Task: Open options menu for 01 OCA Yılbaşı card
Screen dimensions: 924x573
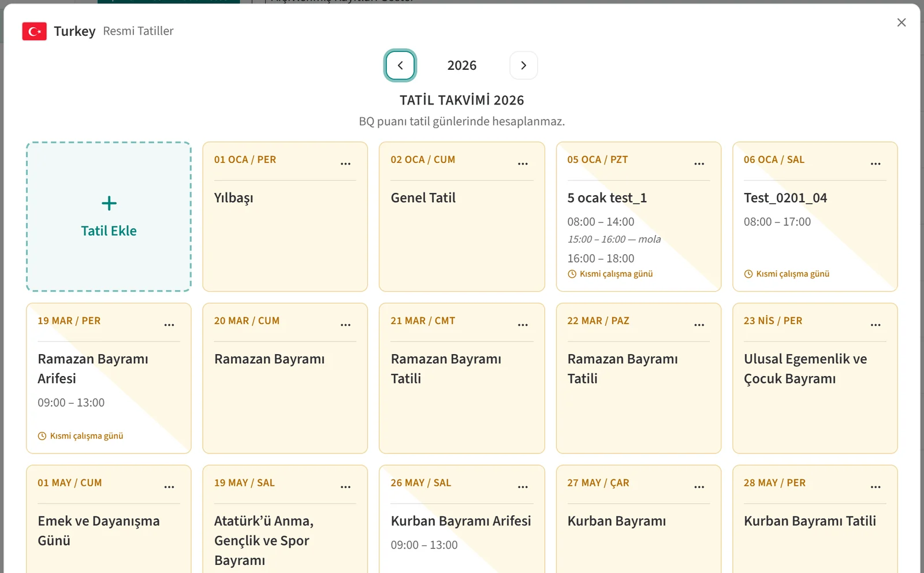Action: point(345,163)
